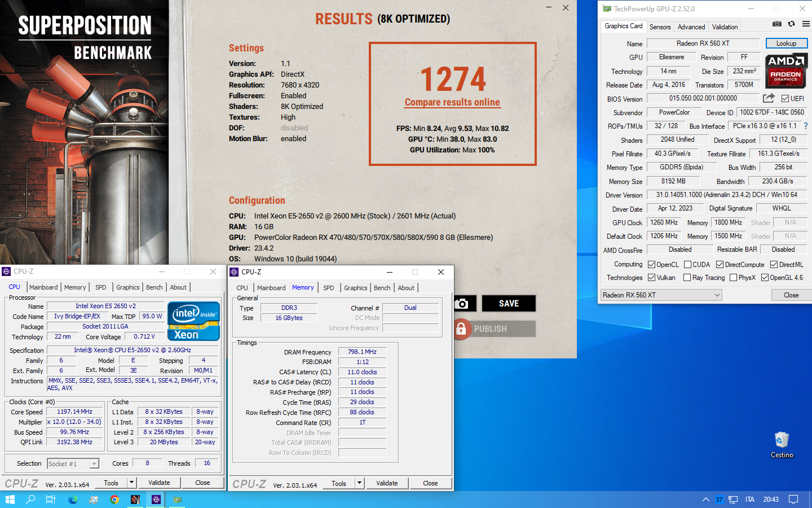Click the BIOS export share icon

(769, 98)
